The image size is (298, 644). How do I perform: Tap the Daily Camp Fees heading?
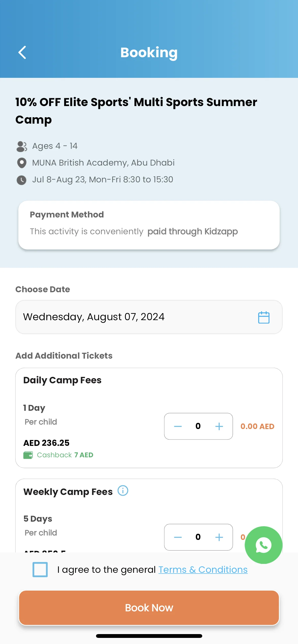point(62,380)
